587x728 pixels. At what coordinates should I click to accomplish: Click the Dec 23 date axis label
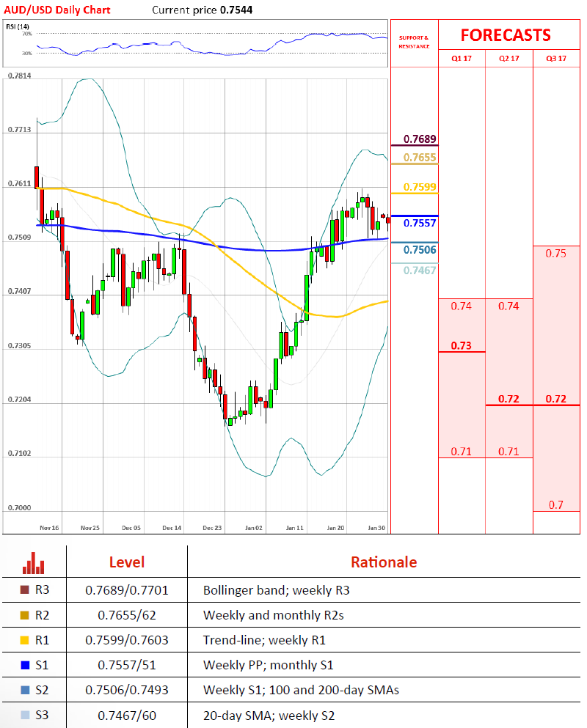[x=212, y=528]
